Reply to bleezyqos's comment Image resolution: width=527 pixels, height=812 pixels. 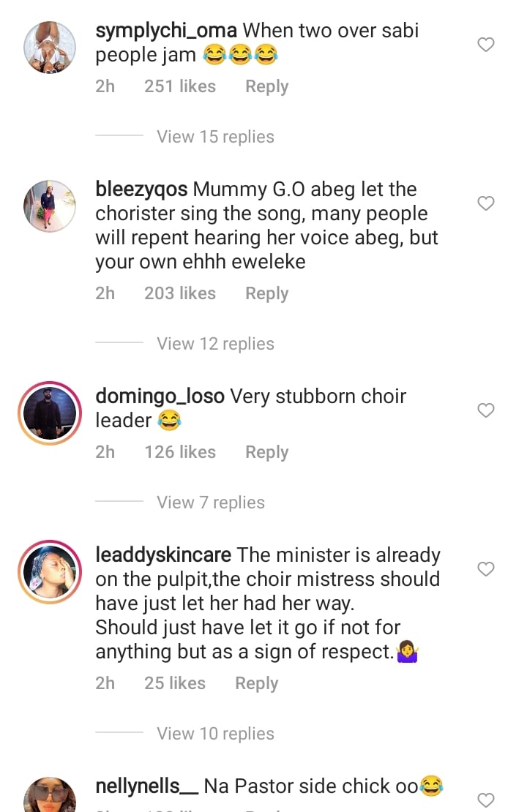pyautogui.click(x=266, y=293)
